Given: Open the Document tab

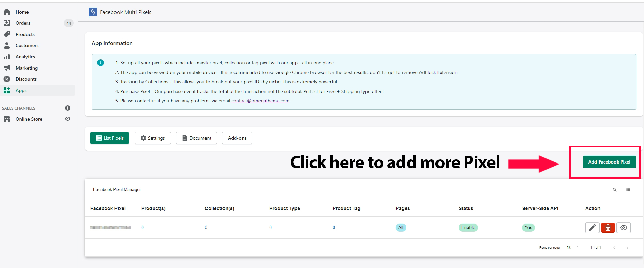Looking at the screenshot, I should coord(196,138).
